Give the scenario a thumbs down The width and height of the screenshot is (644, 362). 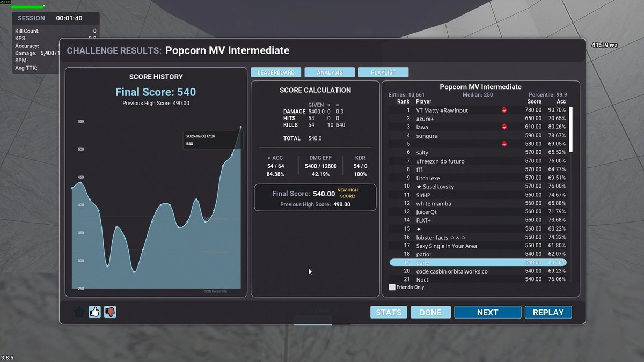coord(110,312)
